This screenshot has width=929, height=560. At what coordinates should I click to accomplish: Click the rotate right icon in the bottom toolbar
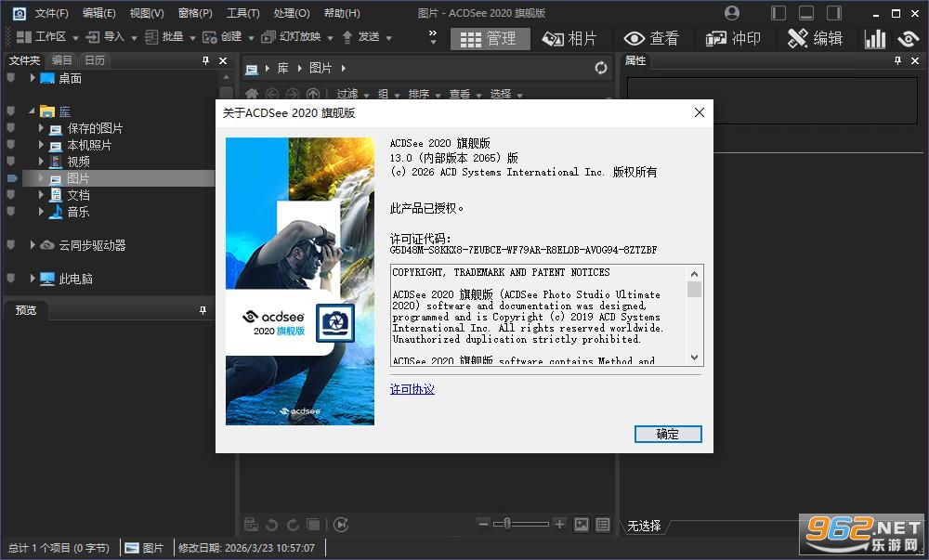coord(293,525)
